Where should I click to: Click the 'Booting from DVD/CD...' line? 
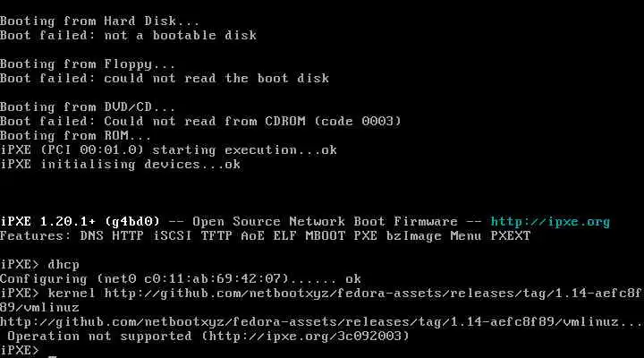click(x=88, y=107)
